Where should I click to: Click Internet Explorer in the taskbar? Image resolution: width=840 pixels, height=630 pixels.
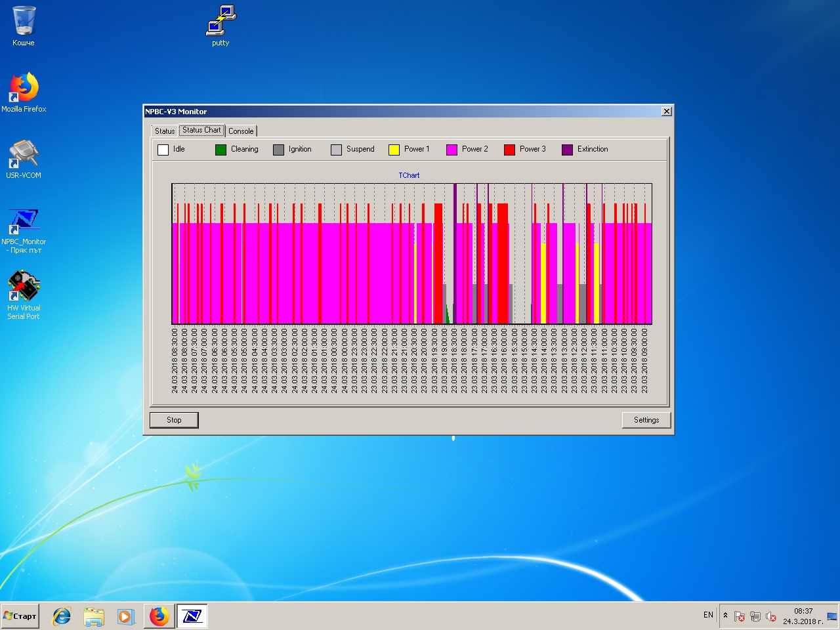(x=62, y=616)
